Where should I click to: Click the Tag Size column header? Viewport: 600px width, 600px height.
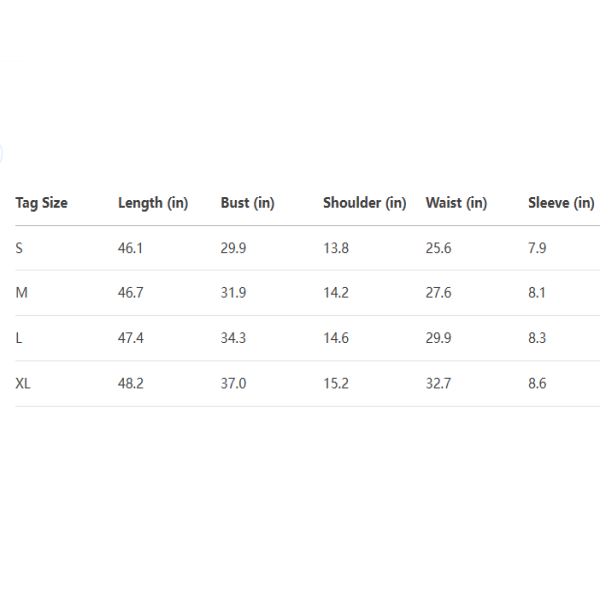point(42,203)
